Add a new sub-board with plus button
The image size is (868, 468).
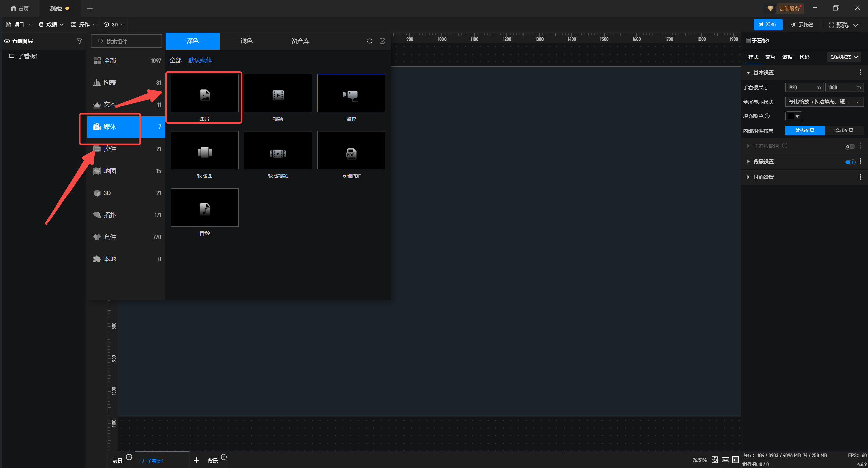196,460
